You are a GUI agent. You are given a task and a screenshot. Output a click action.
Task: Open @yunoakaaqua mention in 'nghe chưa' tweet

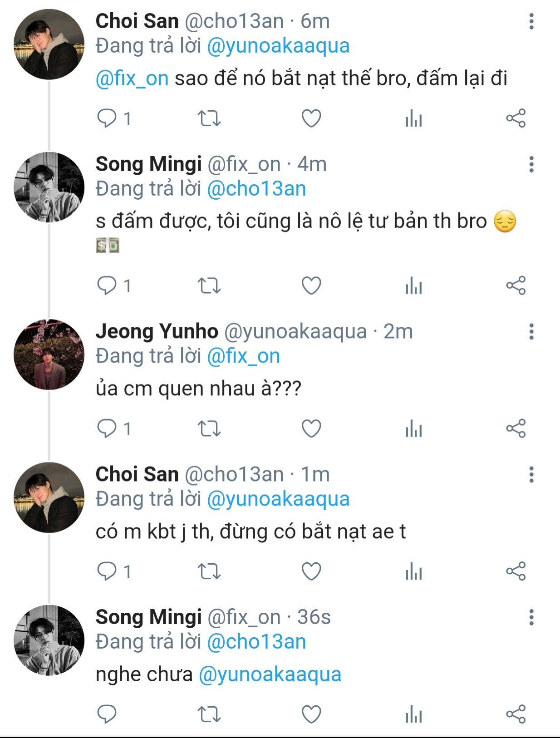[x=270, y=674]
